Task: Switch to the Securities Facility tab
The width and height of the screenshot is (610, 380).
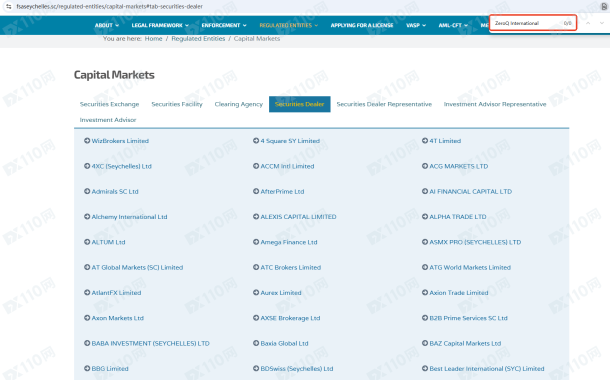Action: (x=177, y=104)
